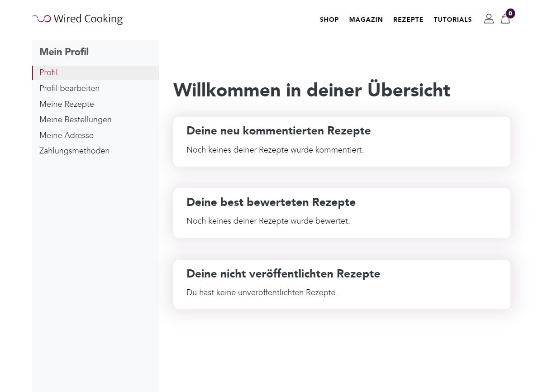Open Zahlungsmethoden in the sidebar
This screenshot has width=543, height=392.
pos(74,151)
